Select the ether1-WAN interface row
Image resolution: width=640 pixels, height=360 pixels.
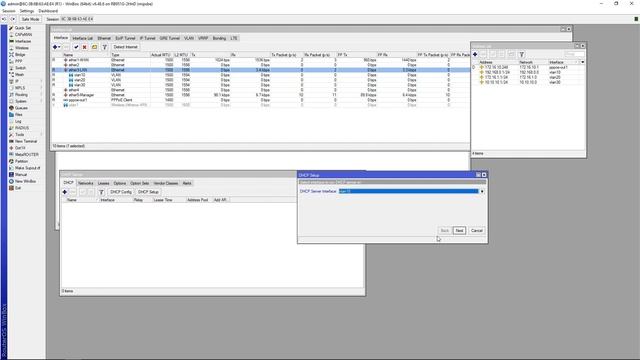coord(260,60)
